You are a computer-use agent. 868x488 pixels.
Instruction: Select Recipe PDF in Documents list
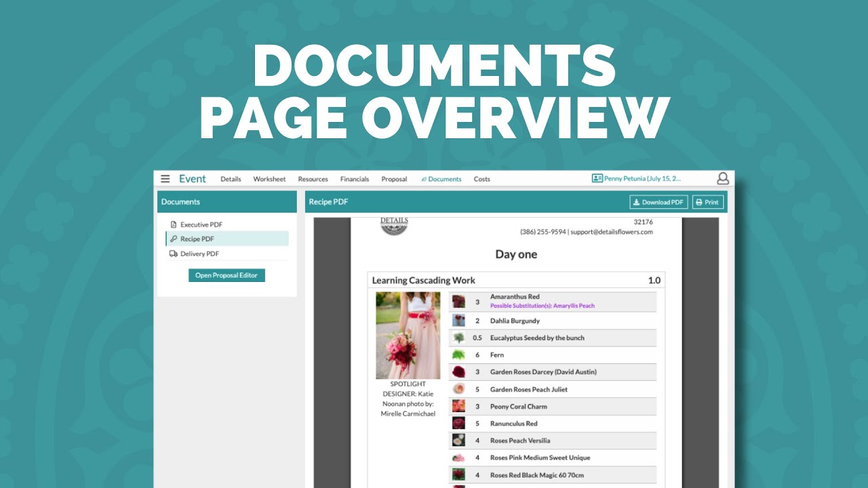(x=227, y=239)
